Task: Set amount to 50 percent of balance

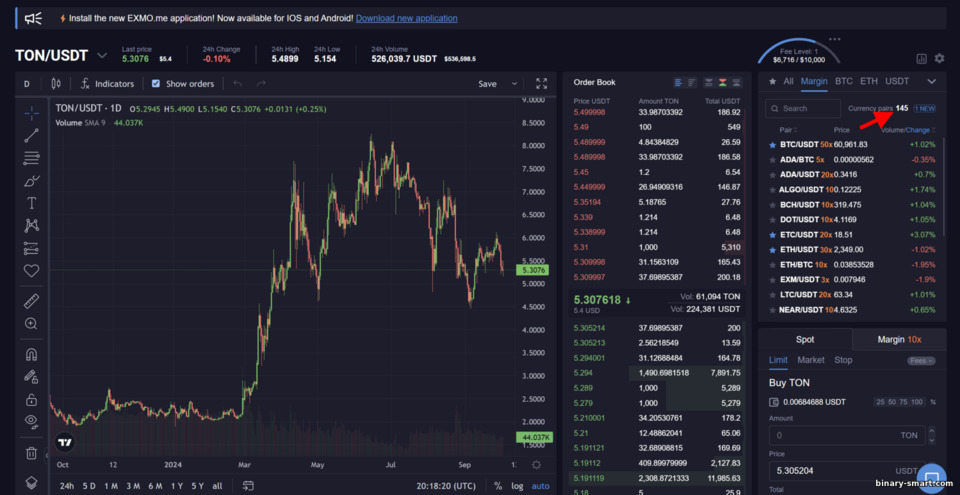Action: tap(893, 402)
